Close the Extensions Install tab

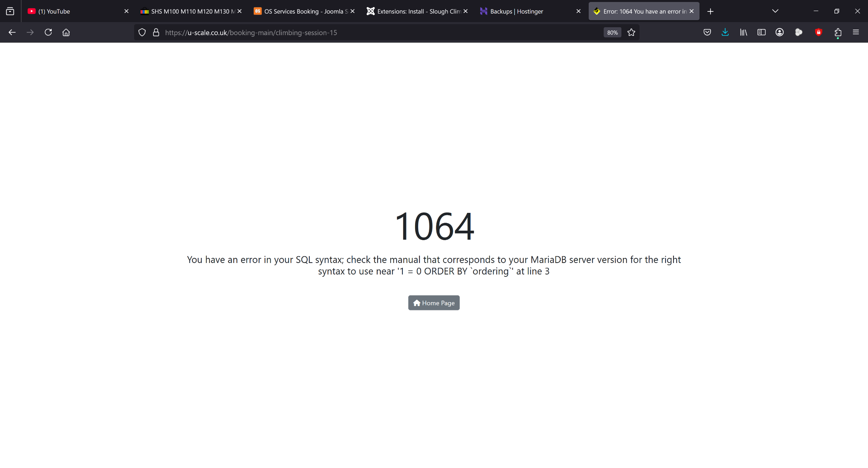(x=466, y=11)
